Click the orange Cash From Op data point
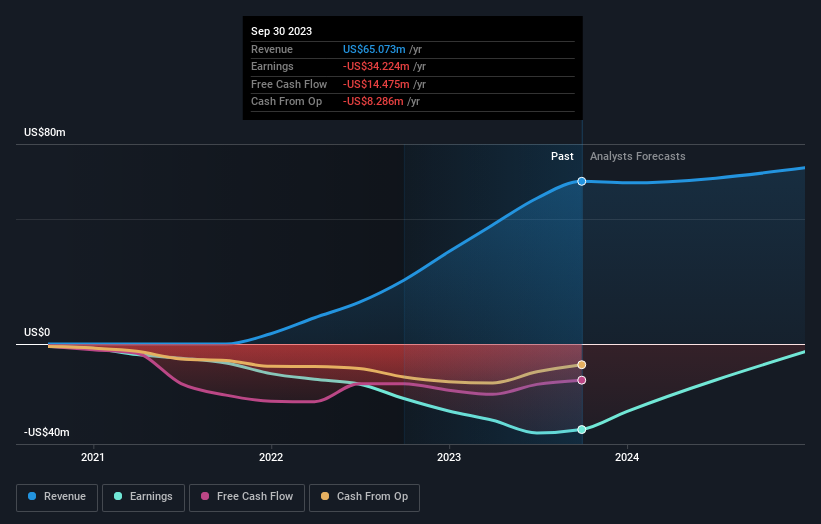The height and width of the screenshot is (524, 821). (x=582, y=364)
